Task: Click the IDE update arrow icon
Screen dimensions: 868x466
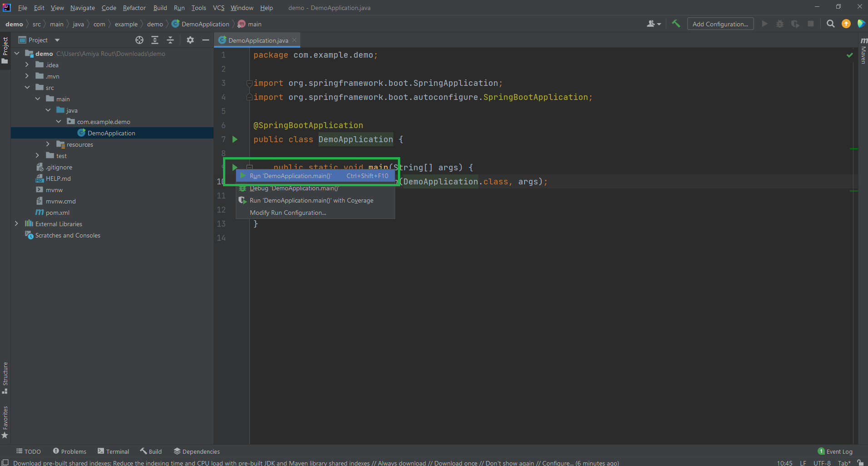Action: click(846, 24)
